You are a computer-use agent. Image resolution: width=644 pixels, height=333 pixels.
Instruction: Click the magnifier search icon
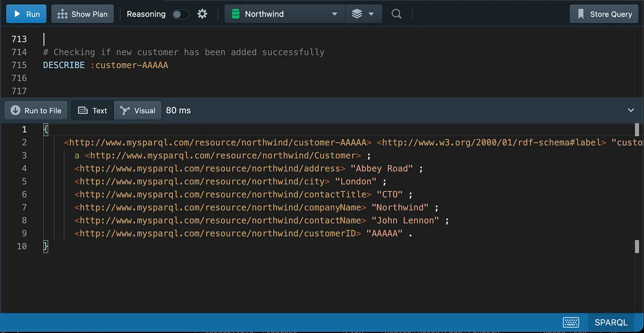click(397, 14)
